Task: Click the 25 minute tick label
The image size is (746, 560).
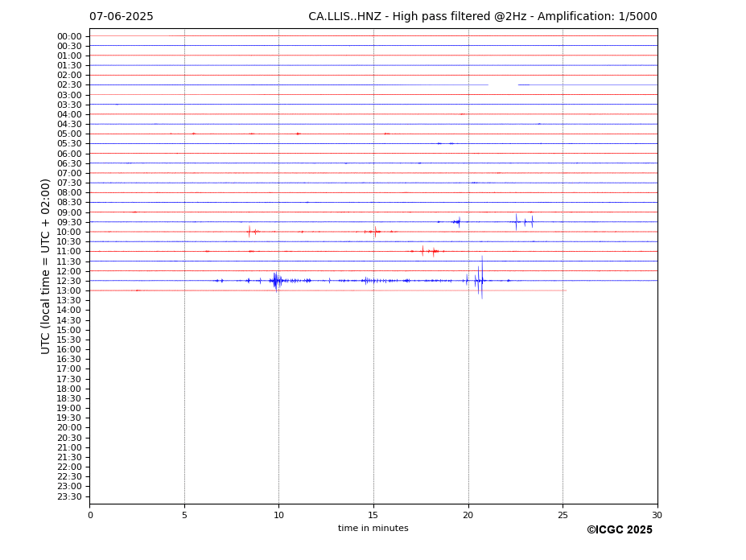Action: click(x=563, y=515)
